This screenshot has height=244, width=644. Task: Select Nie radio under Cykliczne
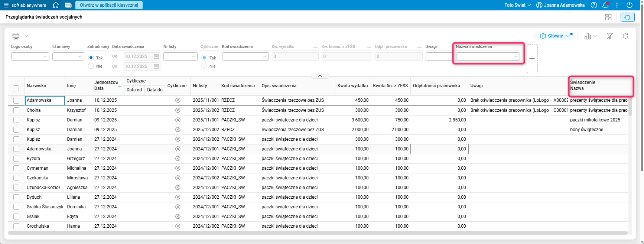(204, 66)
